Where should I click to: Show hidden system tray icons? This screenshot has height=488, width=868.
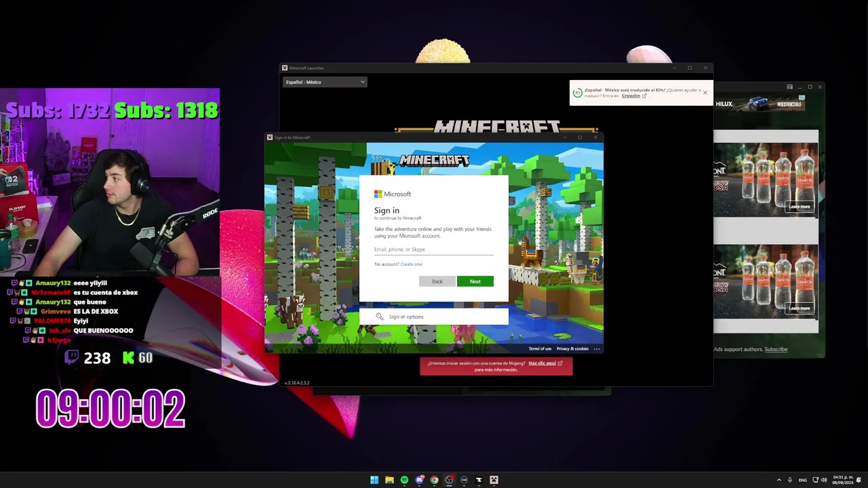[779, 480]
